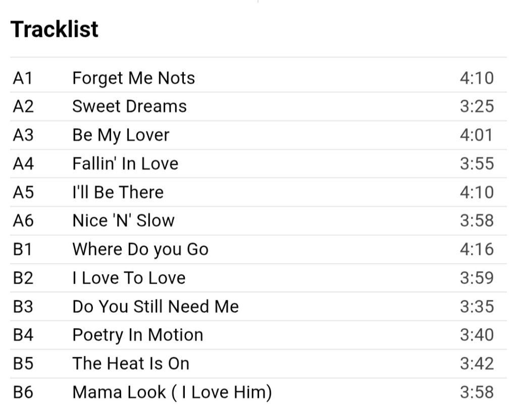Click the Be My Lover track

(x=121, y=135)
